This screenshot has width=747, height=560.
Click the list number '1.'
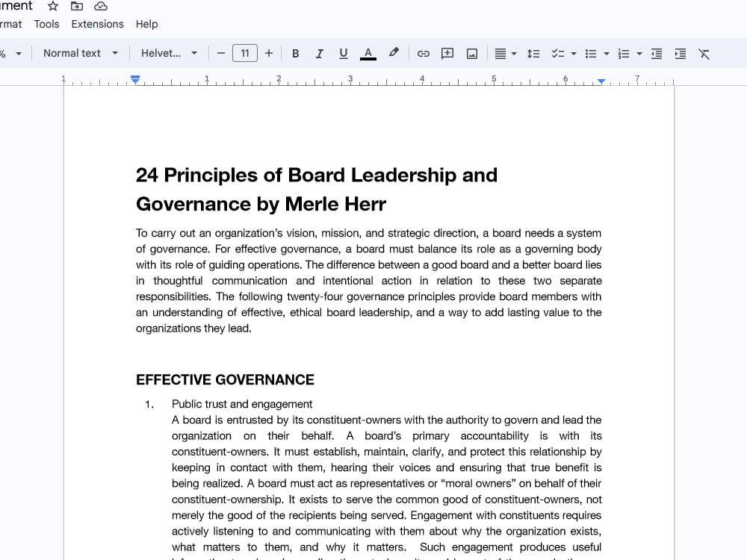tap(149, 404)
